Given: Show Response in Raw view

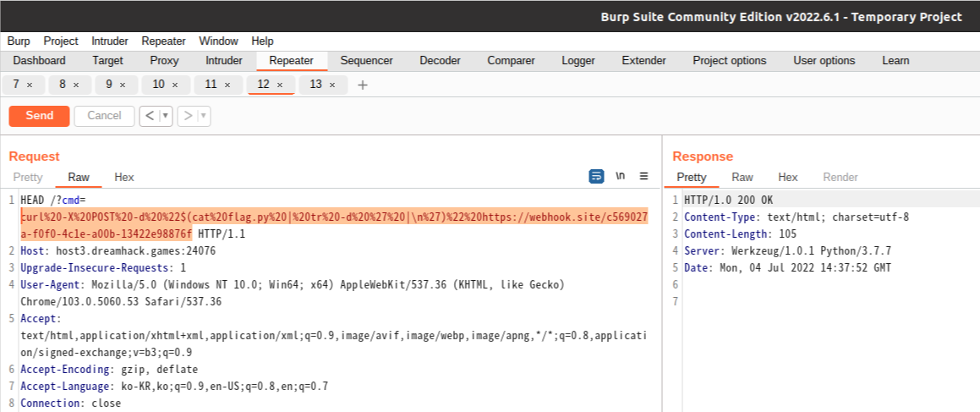Looking at the screenshot, I should pos(742,178).
